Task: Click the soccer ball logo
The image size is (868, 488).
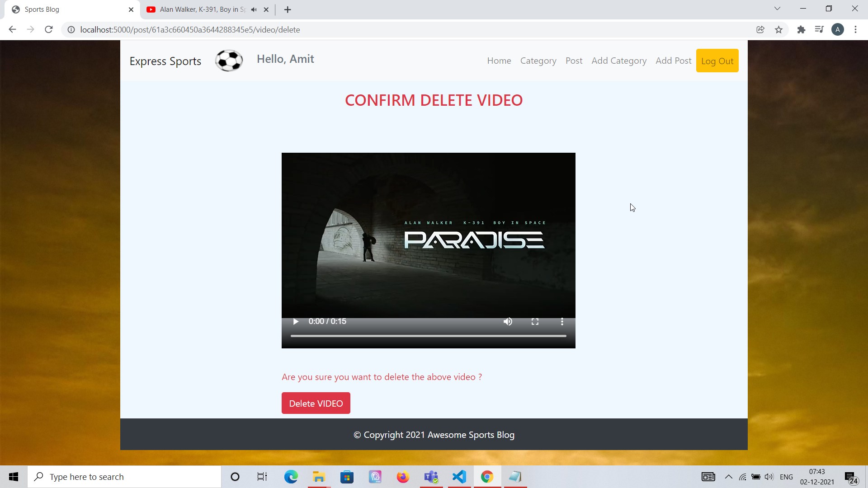Action: [229, 61]
